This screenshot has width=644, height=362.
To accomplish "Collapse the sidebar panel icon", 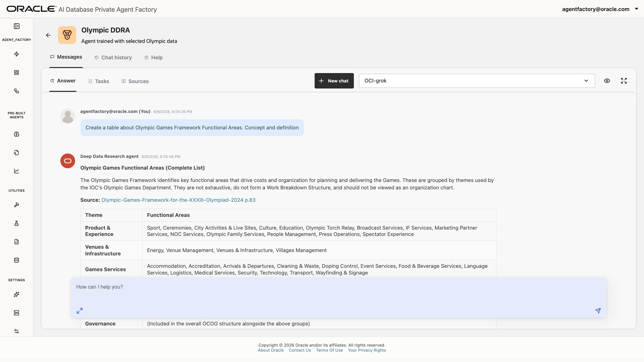I will coord(16,26).
